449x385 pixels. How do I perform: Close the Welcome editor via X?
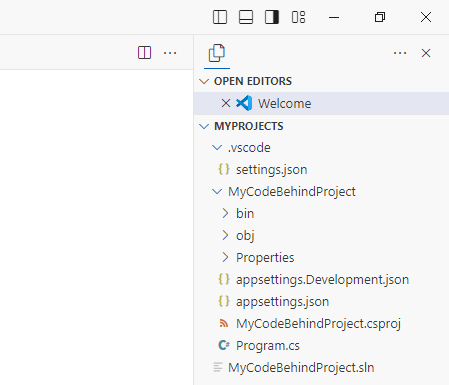226,103
